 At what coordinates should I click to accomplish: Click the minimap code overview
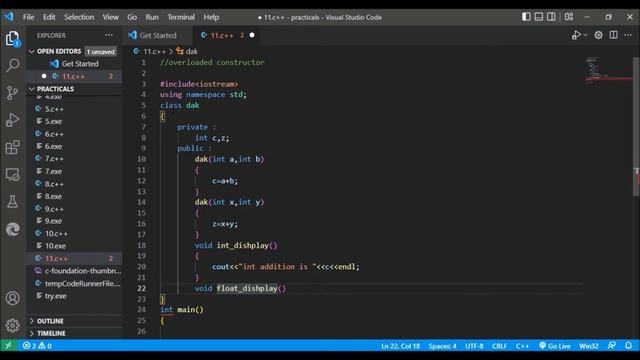point(608,70)
